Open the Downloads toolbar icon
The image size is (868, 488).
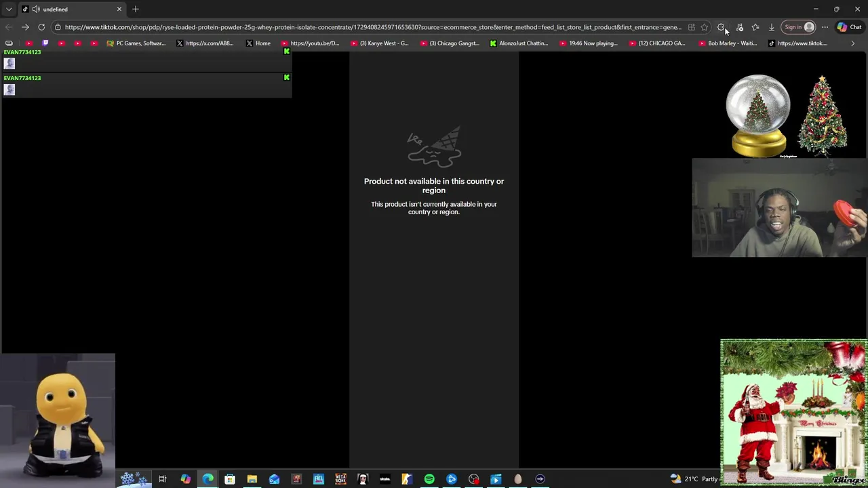coord(772,27)
